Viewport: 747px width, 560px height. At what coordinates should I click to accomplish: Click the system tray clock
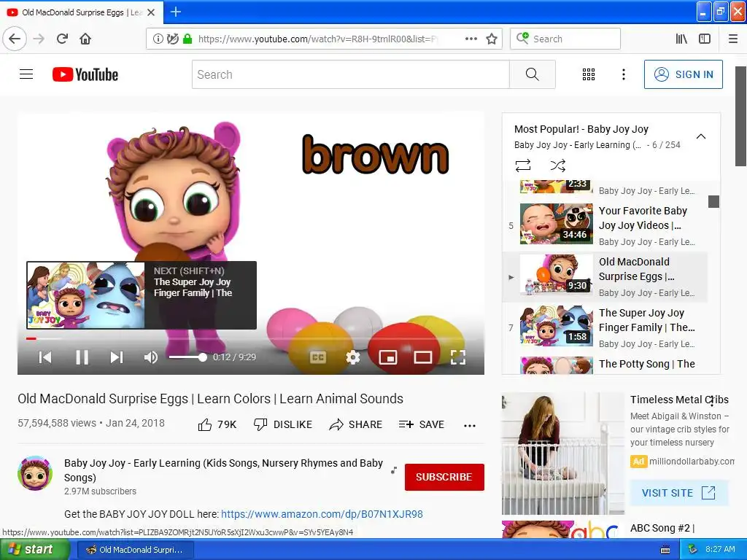tap(720, 550)
